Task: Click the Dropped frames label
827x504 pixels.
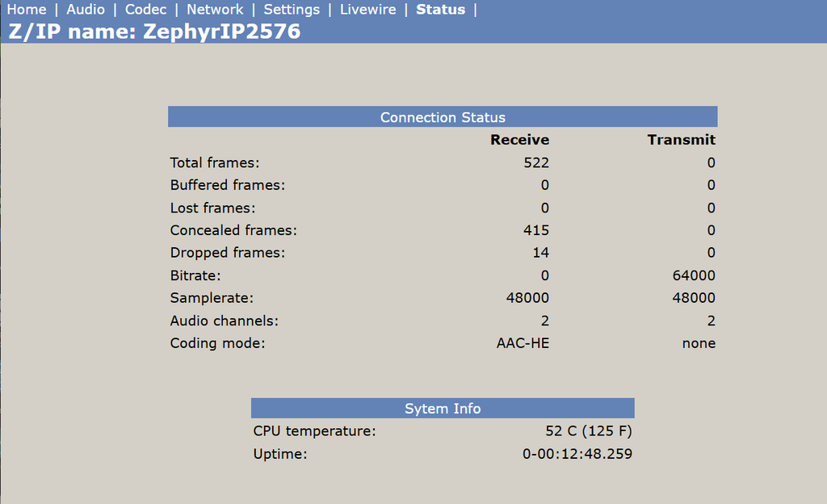Action: coord(227,253)
